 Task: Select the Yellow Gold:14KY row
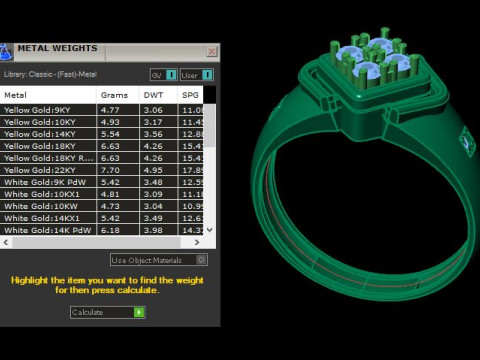click(101, 134)
